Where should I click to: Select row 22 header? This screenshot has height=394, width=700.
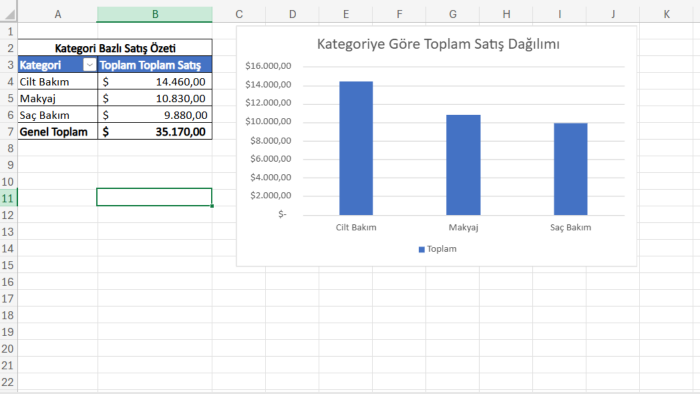(x=9, y=382)
